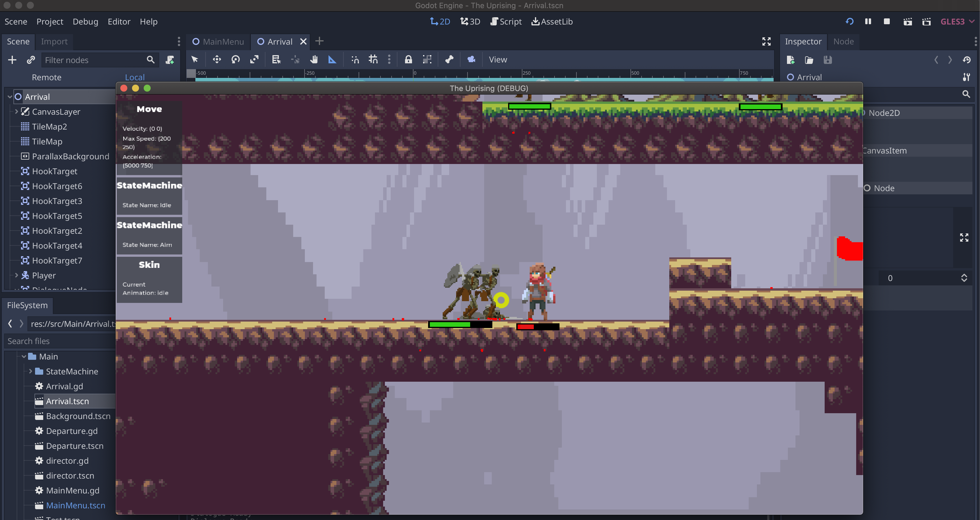Toggle group selected nodes icon
This screenshot has height=520, width=980.
click(427, 60)
